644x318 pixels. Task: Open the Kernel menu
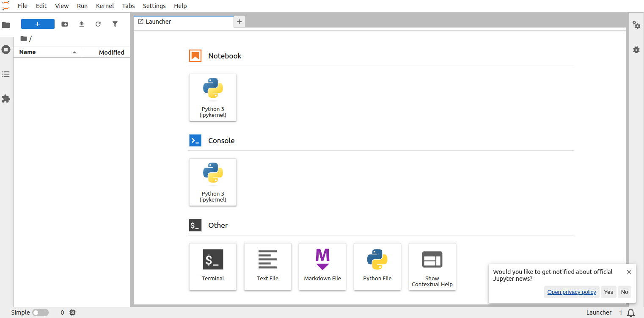(x=105, y=6)
